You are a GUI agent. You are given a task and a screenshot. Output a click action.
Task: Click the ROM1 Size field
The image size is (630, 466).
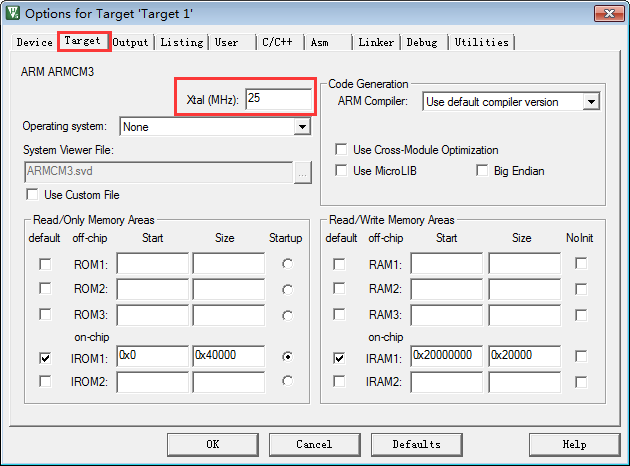tap(229, 263)
